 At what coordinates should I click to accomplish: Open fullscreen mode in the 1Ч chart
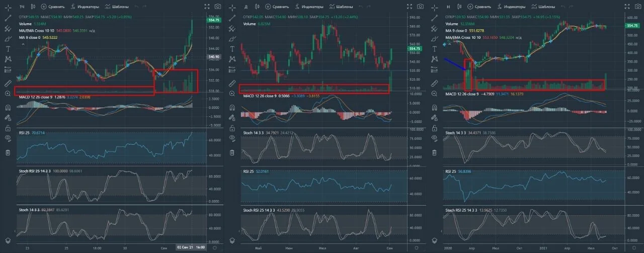coord(207,7)
